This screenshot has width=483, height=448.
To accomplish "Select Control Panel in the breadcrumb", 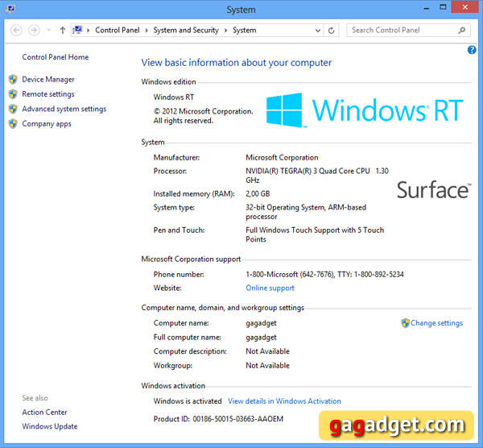I will click(118, 30).
